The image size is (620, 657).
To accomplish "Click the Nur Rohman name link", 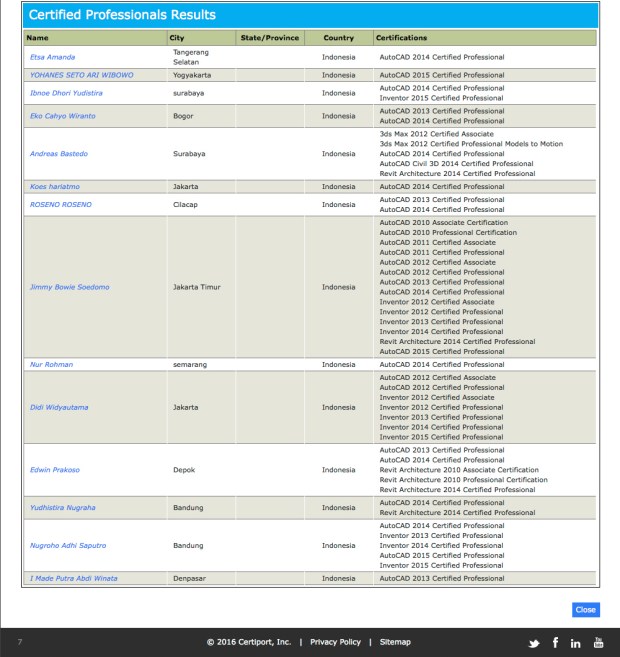I will tap(52, 365).
